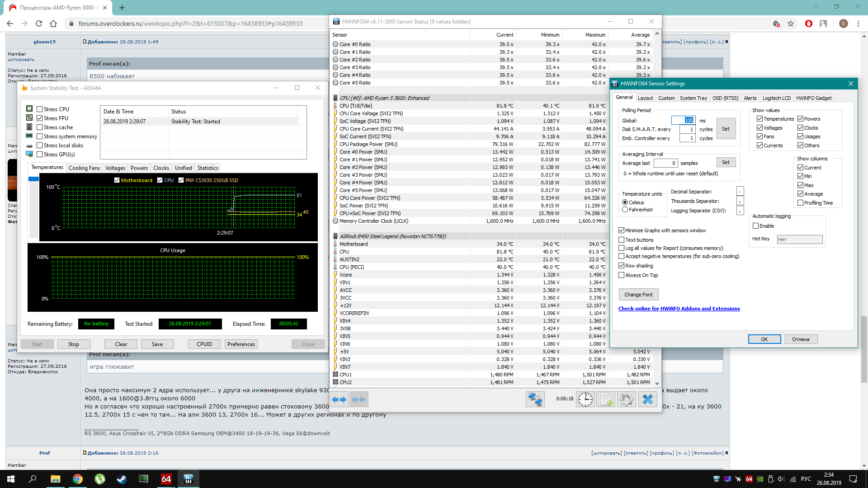The width and height of the screenshot is (868, 488).
Task: Enable the Profiling Time column checkbox
Action: click(801, 203)
